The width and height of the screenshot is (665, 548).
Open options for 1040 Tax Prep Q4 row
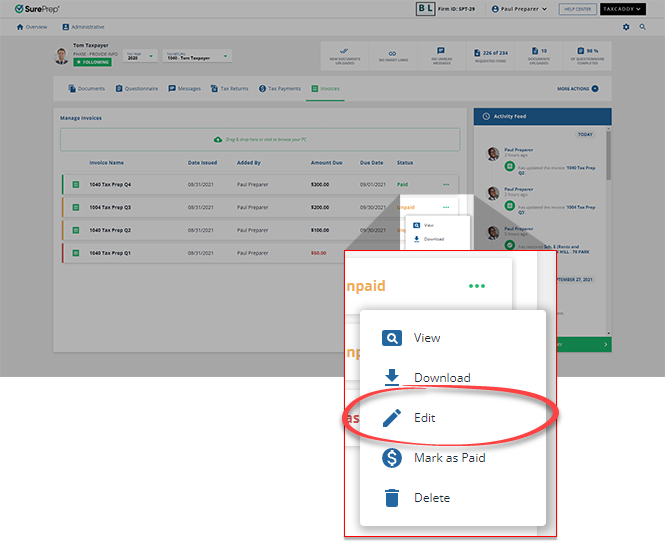pos(445,184)
